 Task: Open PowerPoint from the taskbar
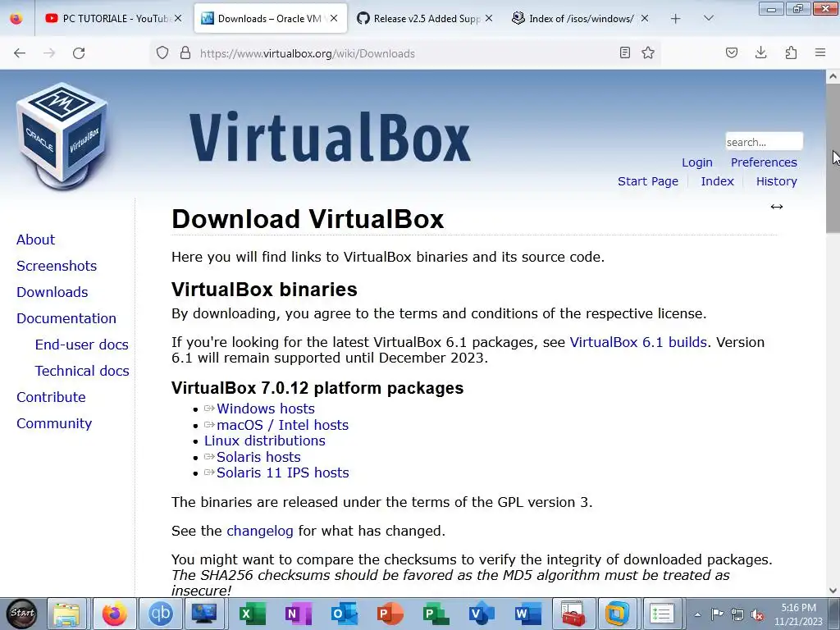[390, 614]
